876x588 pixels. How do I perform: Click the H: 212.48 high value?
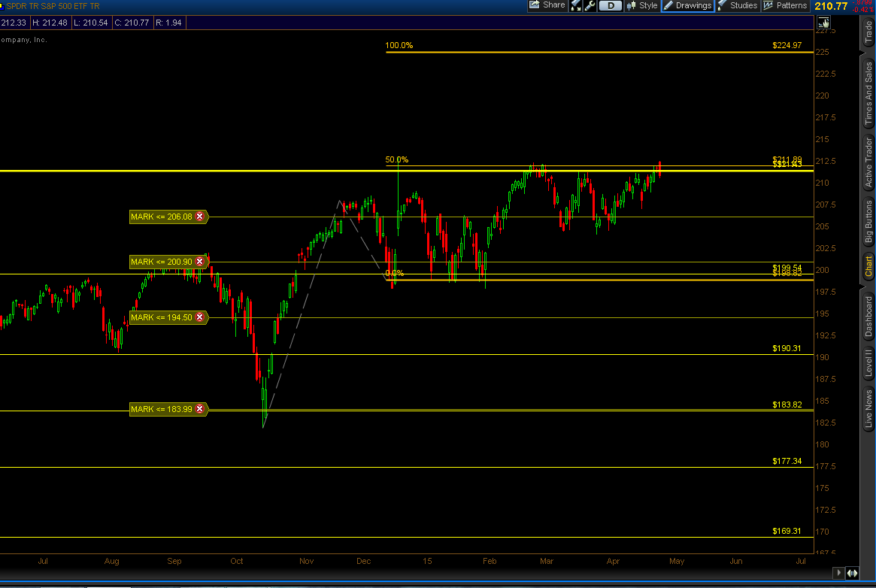coord(50,23)
